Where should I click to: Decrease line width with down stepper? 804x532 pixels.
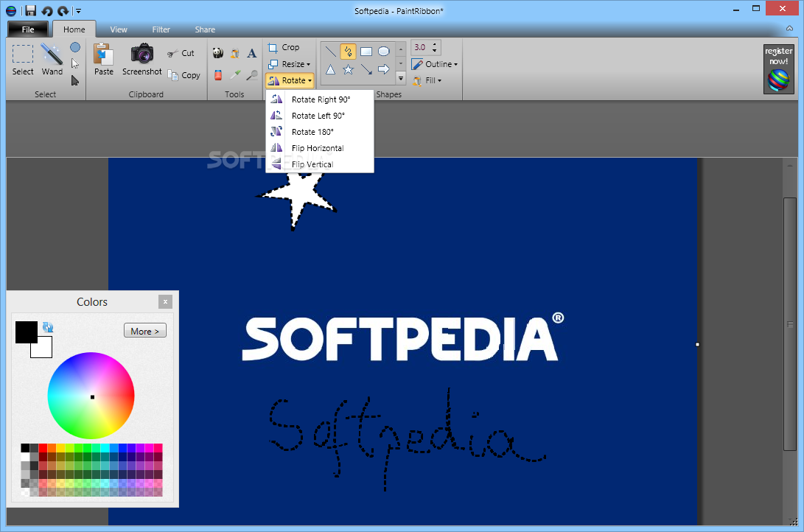pos(435,51)
